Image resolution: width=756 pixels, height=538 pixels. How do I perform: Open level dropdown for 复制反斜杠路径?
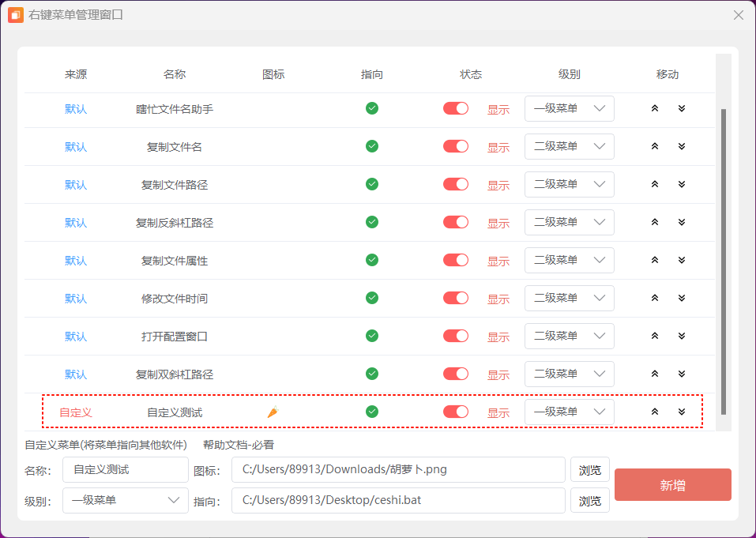pyautogui.click(x=570, y=222)
